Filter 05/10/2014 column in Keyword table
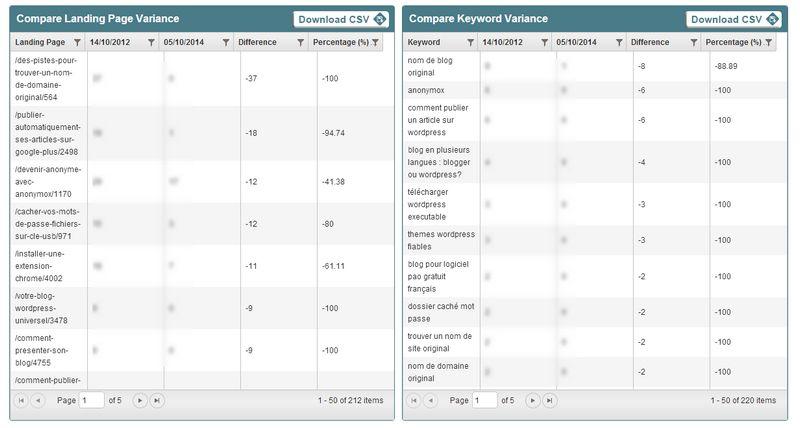The height and width of the screenshot is (428, 800). click(619, 42)
